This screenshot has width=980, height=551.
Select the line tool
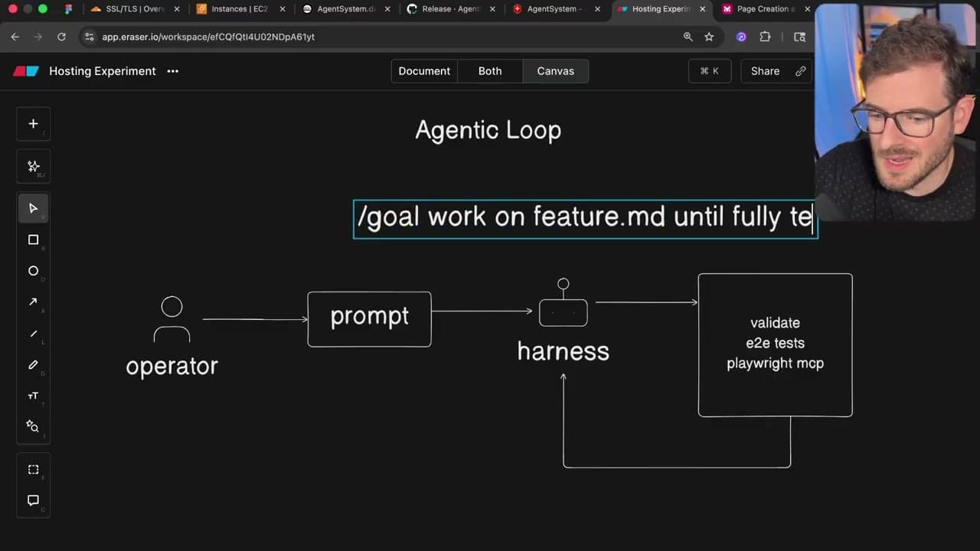coord(33,334)
